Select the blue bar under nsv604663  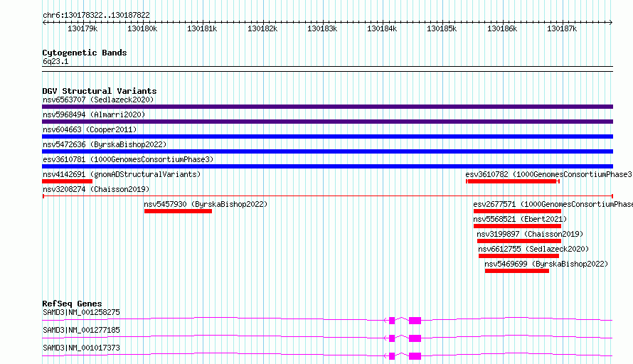pyautogui.click(x=327, y=136)
